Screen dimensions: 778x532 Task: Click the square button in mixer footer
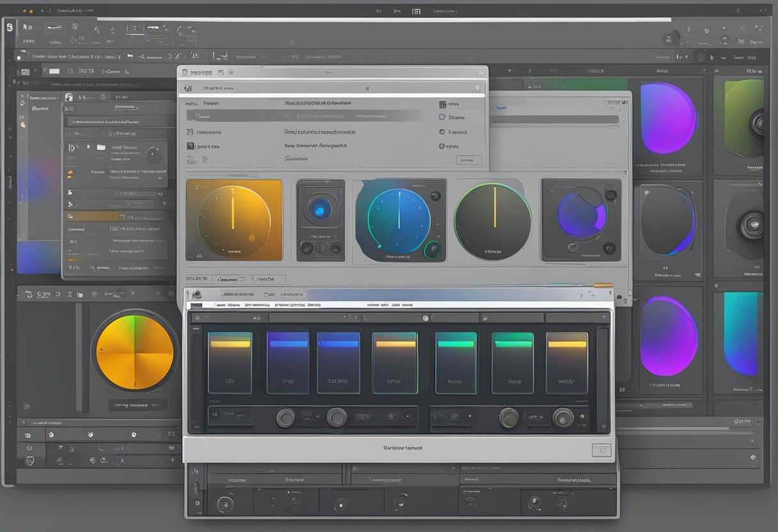point(601,450)
